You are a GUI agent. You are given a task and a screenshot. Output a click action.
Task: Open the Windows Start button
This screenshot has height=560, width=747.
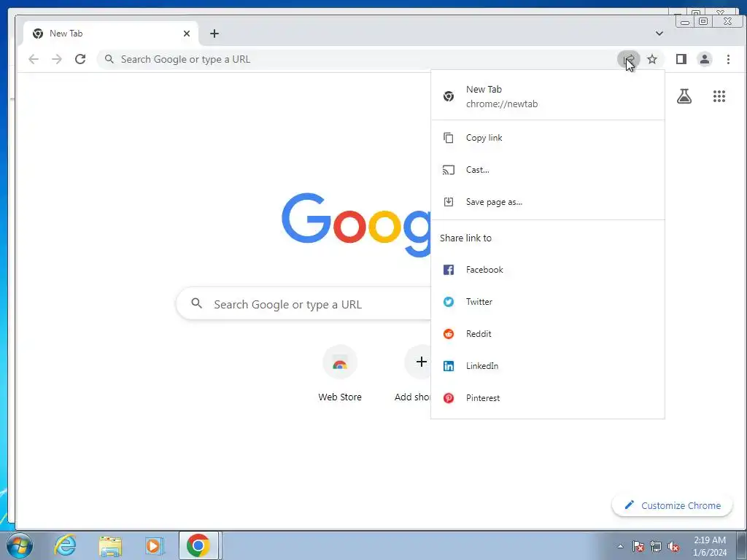pyautogui.click(x=20, y=545)
